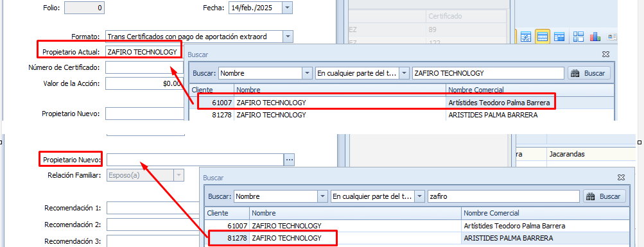Click the Nombre Comercial column header in upper grid

476,90
